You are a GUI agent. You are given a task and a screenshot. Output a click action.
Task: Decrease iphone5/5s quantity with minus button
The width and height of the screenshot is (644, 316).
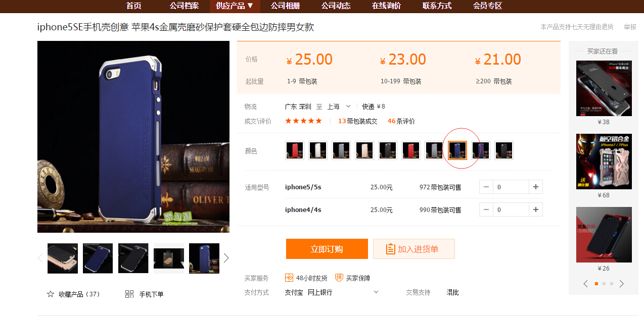coord(486,187)
